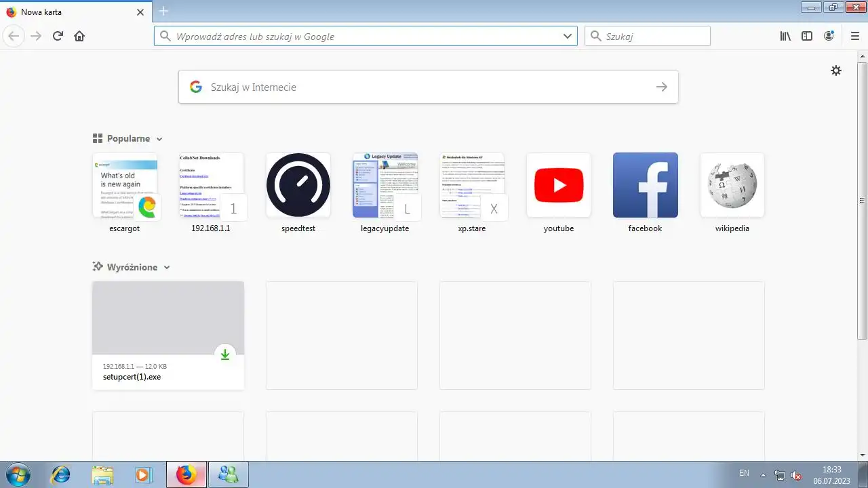
Task: Open the Library bookmarks menu icon
Action: tap(785, 36)
